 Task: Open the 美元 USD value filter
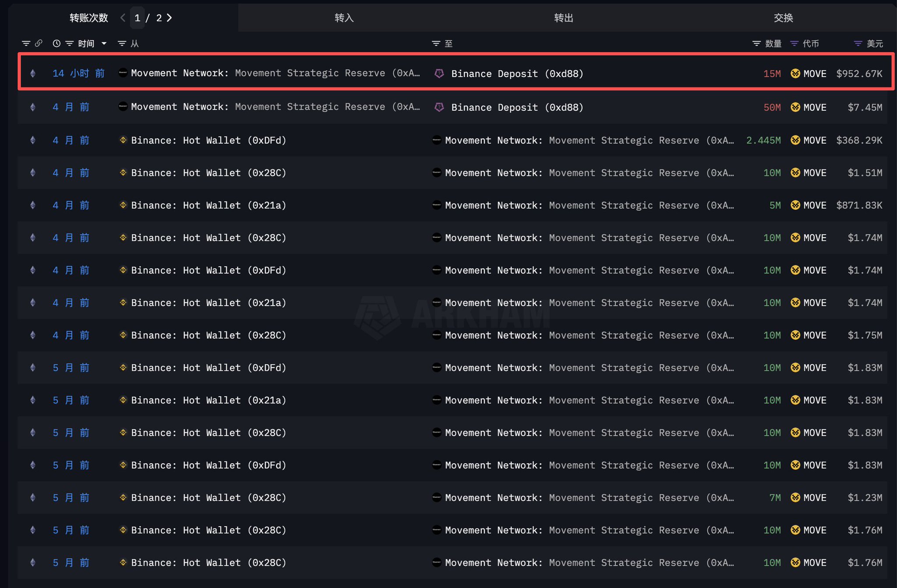[x=858, y=43]
